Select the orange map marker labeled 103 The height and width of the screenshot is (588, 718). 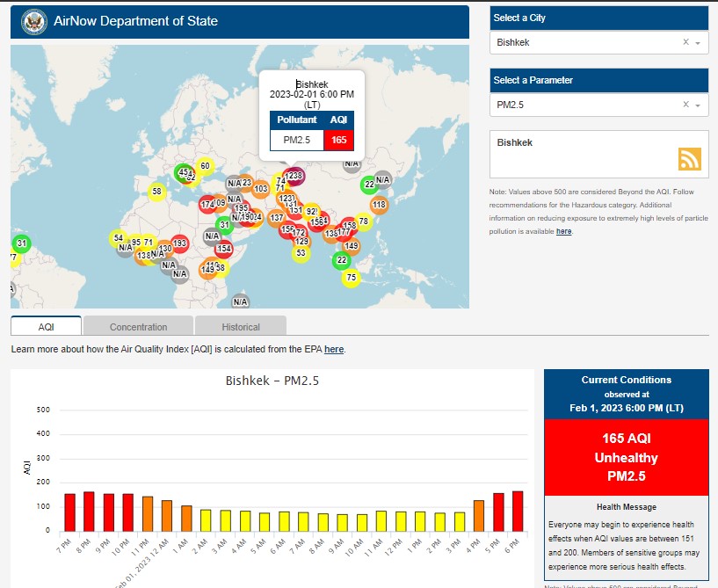click(x=260, y=188)
